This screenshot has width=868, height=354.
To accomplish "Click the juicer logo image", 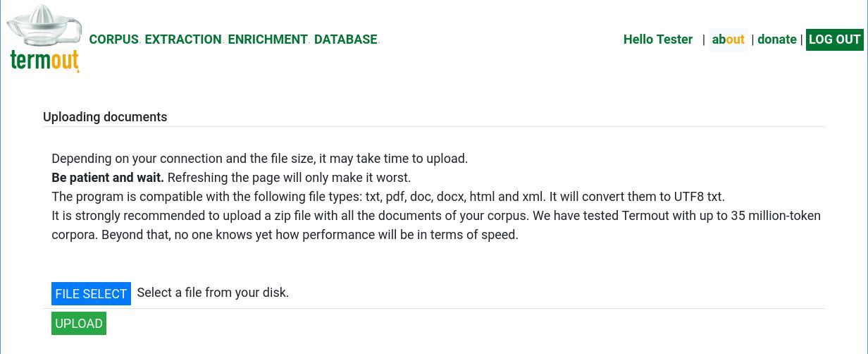I will pos(44,28).
